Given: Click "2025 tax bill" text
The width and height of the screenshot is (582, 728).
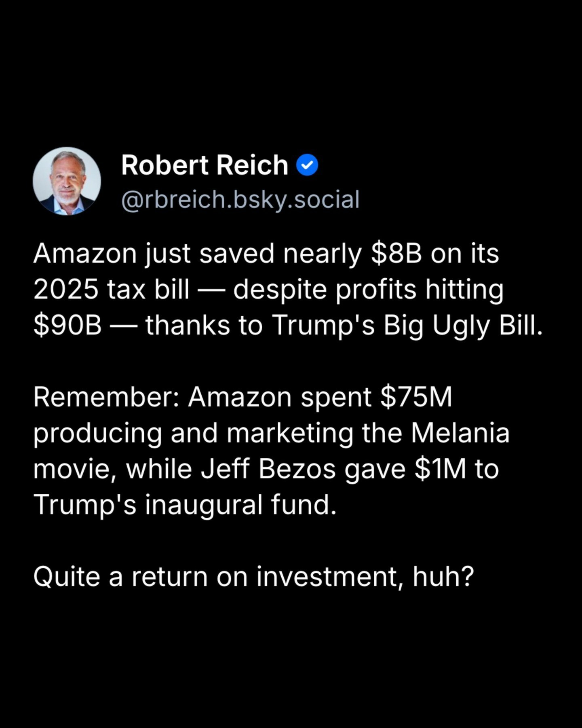Looking at the screenshot, I should [111, 290].
